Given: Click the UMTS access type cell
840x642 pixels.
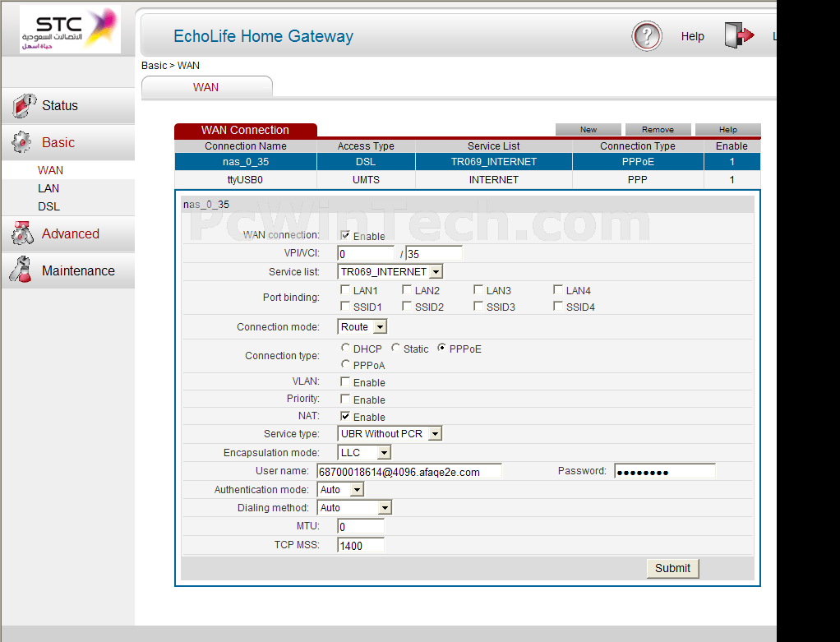Looking at the screenshot, I should 366,180.
